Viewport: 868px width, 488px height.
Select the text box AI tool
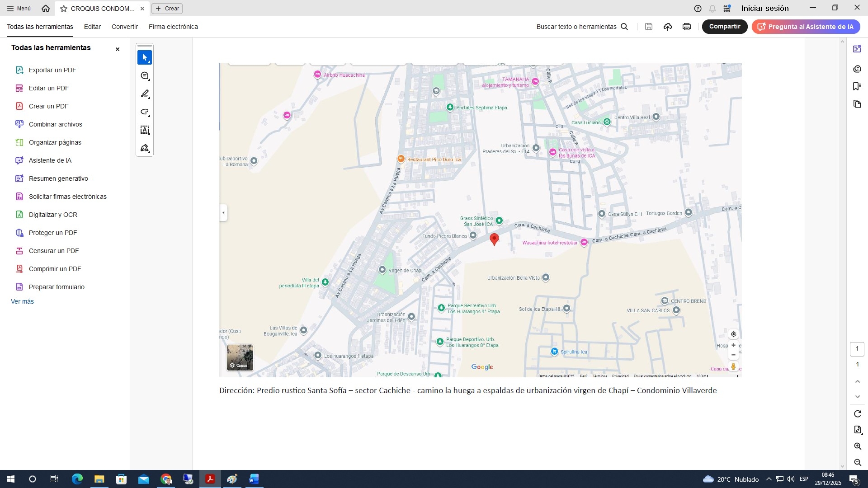(145, 130)
